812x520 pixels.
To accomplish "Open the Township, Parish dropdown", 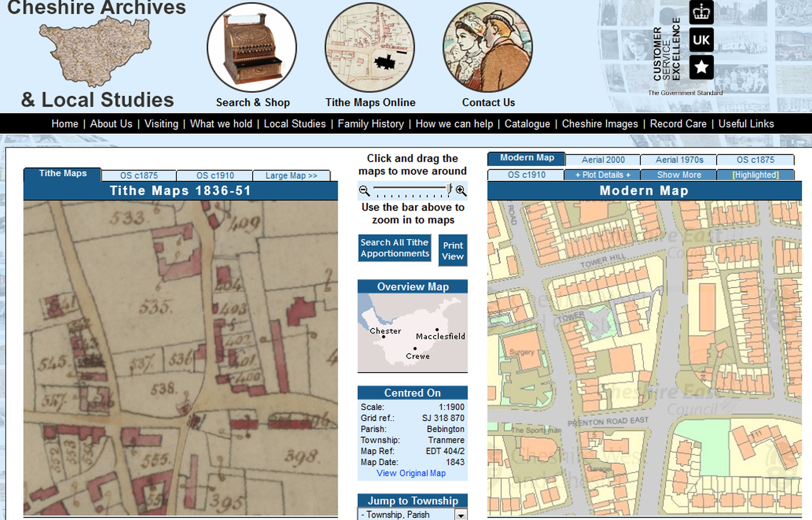I will 412,514.
